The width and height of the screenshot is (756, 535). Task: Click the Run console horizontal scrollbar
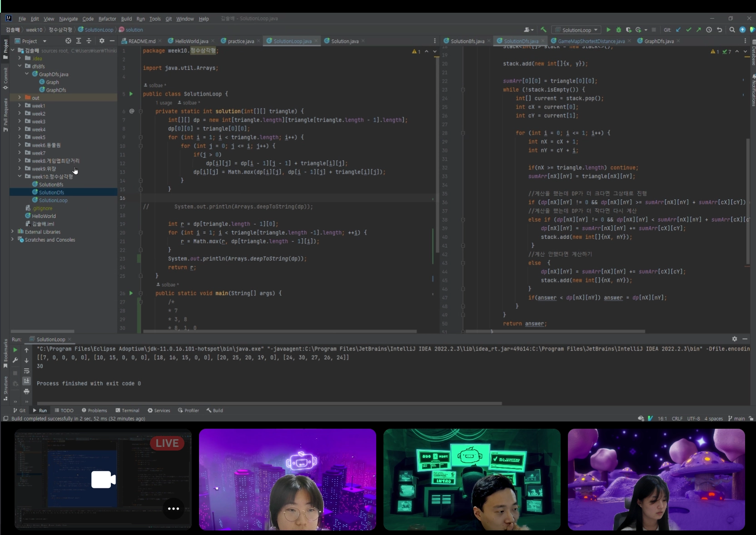[269, 403]
